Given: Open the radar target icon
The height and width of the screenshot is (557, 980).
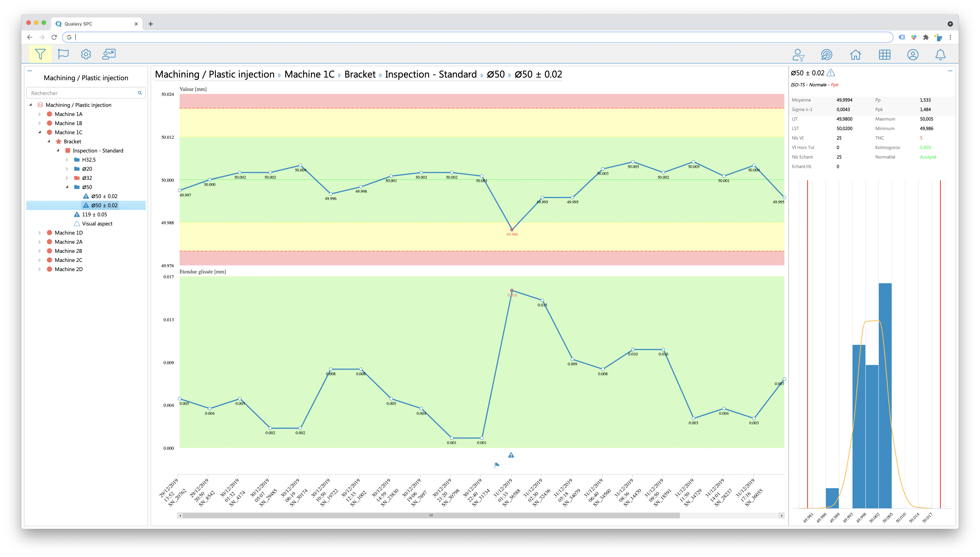Looking at the screenshot, I should (x=826, y=55).
